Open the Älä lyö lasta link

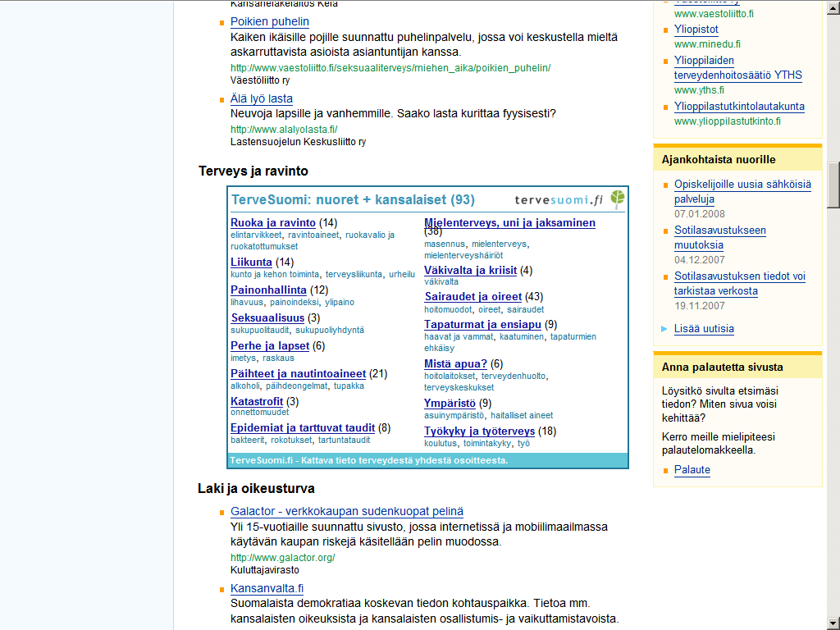262,99
